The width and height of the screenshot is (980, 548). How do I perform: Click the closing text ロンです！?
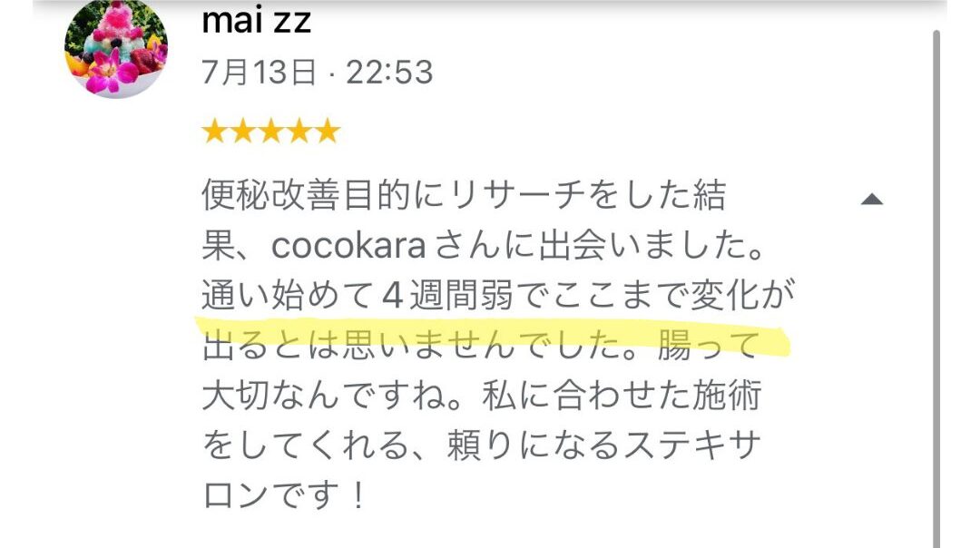[x=284, y=494]
